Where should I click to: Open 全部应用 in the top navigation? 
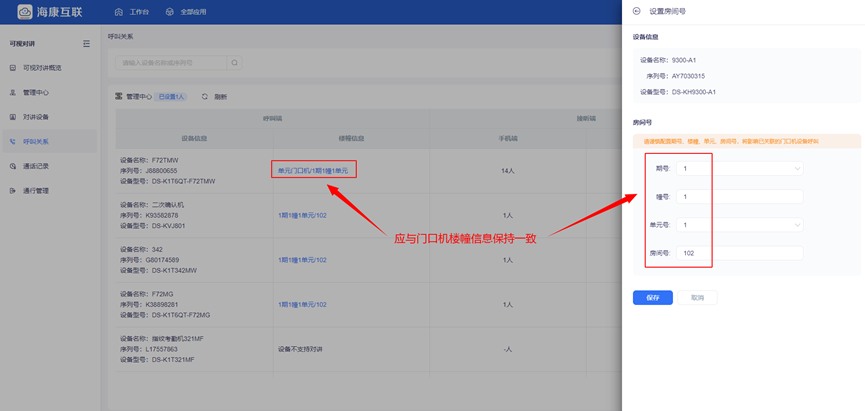click(188, 12)
